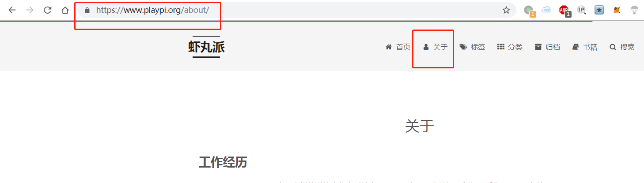Reload the current page
The image size is (644, 183).
tap(48, 10)
